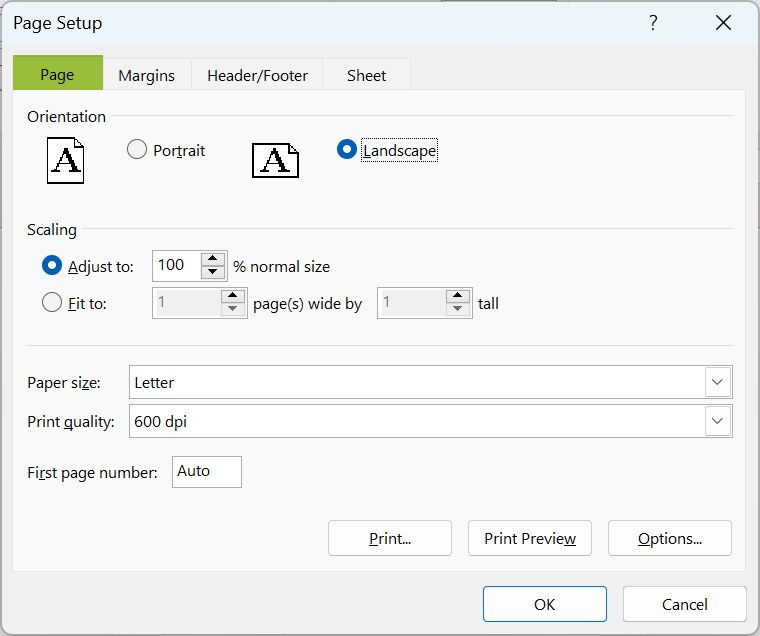
Task: Click the Page Setup title text
Action: (x=58, y=23)
